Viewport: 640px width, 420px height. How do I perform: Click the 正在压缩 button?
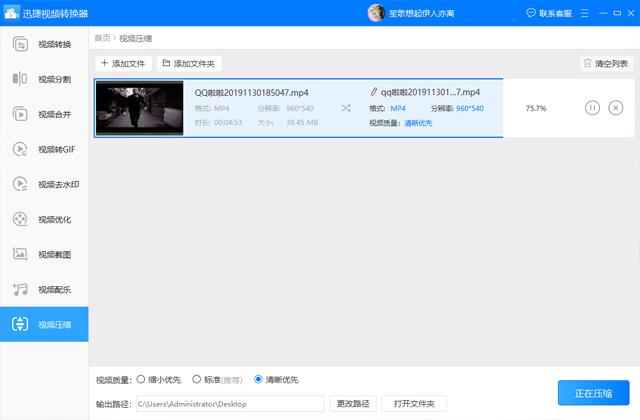coord(593,393)
